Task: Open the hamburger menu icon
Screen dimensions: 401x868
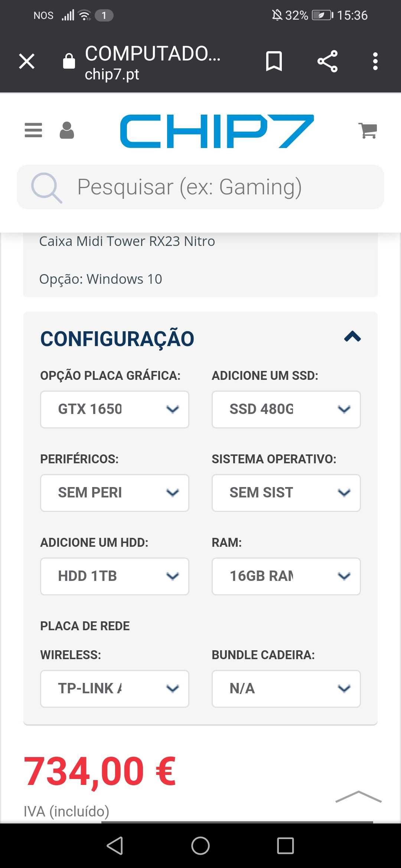Action: tap(33, 130)
